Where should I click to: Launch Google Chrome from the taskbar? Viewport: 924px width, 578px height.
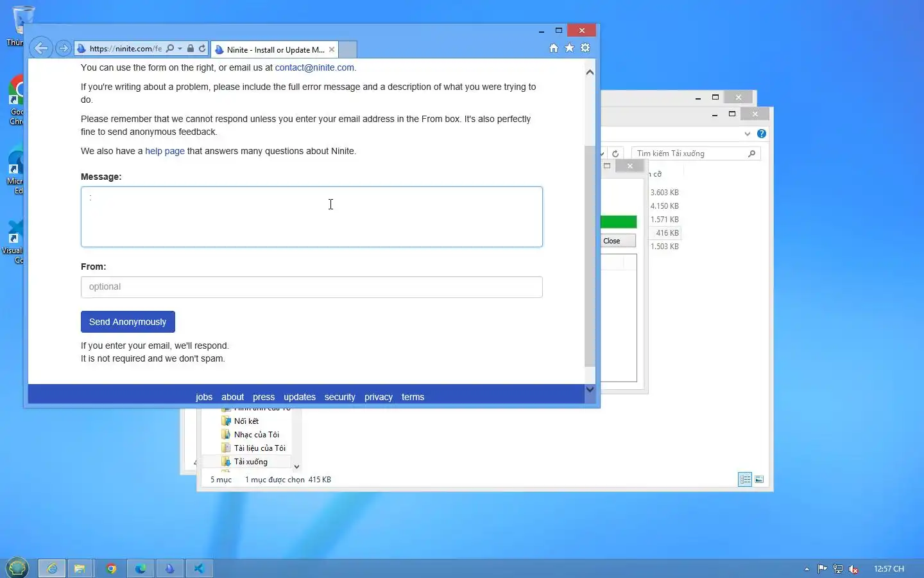111,568
